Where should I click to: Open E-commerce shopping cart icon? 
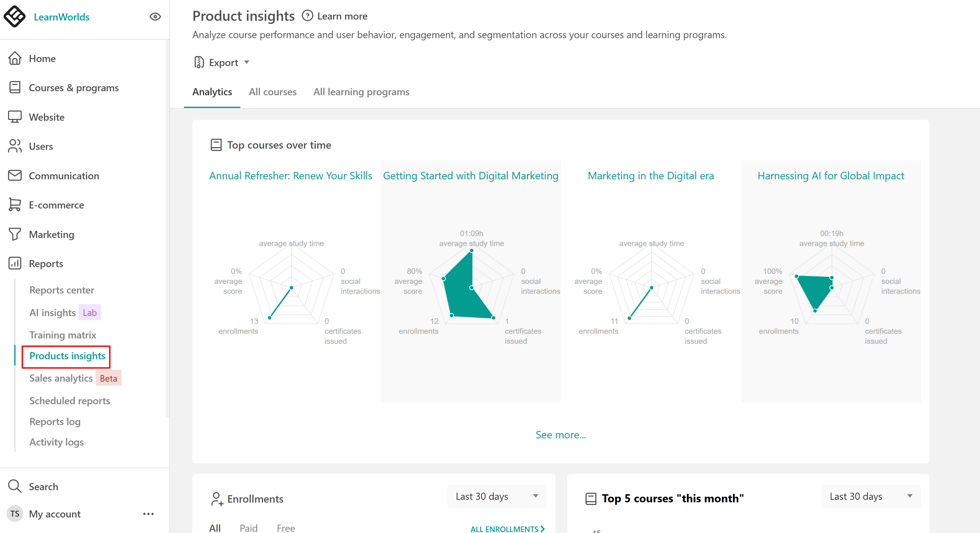click(x=15, y=205)
